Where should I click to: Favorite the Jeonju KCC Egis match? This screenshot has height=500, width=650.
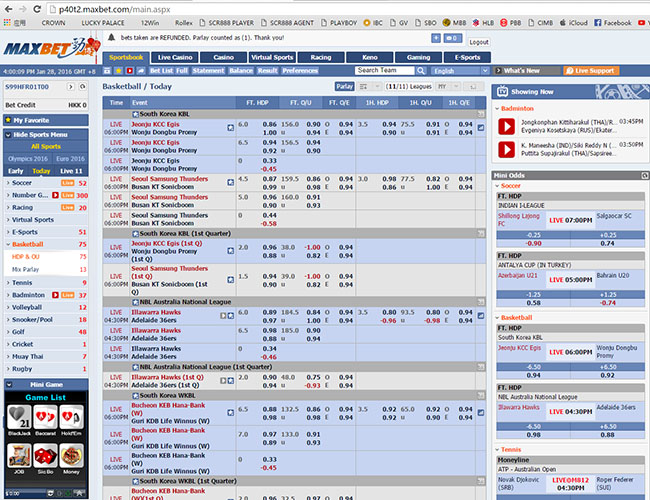[x=230, y=128]
